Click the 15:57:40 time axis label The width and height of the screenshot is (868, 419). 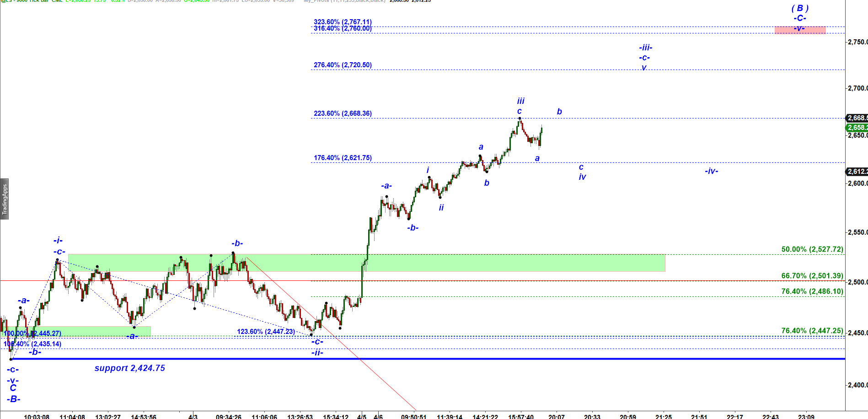[x=520, y=416]
